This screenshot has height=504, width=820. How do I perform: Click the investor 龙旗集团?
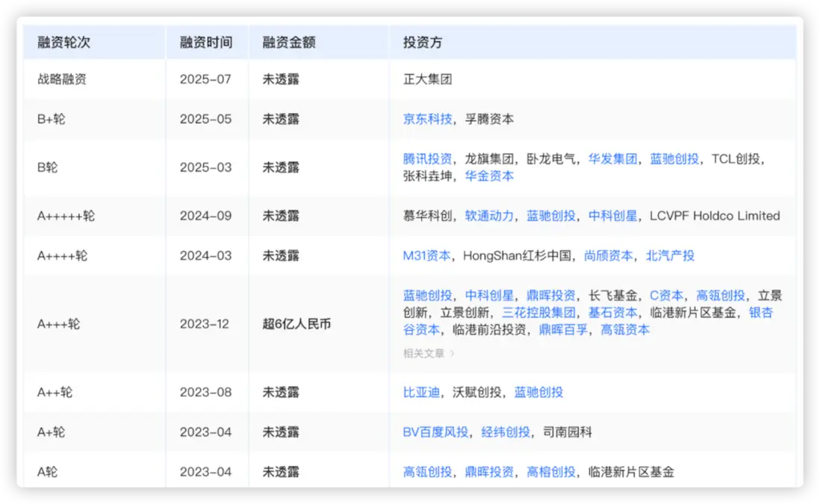point(489,159)
